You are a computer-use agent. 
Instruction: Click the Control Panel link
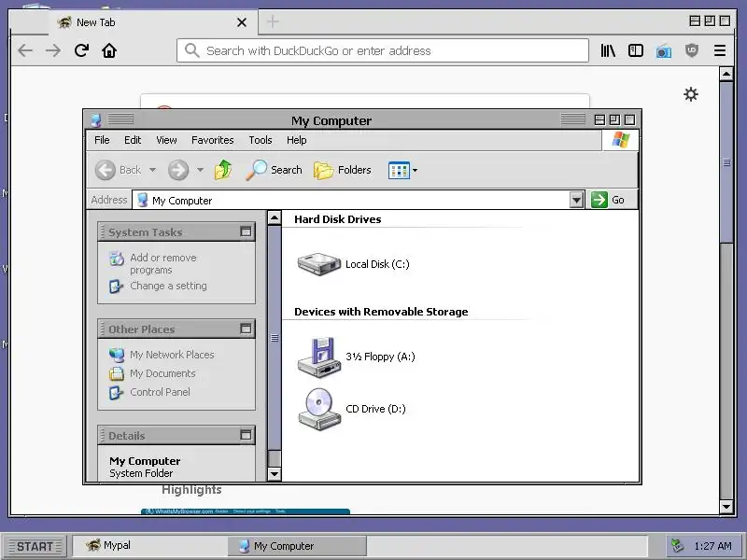coord(160,392)
